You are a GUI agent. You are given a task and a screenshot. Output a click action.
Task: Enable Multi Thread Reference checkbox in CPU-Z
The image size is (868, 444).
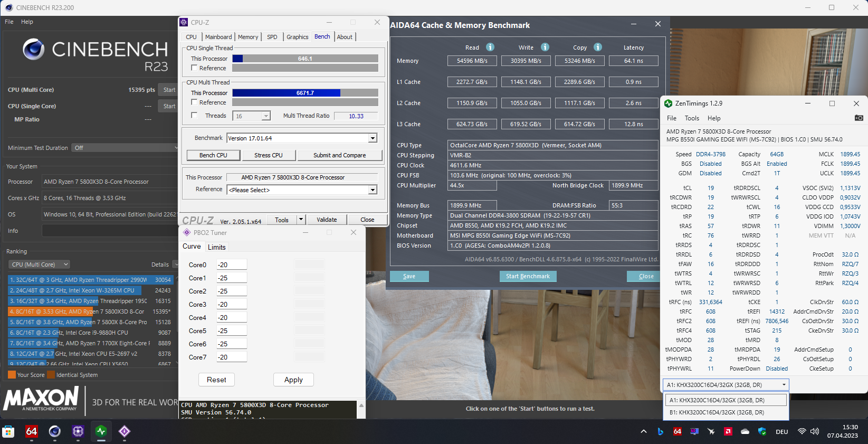pos(194,102)
